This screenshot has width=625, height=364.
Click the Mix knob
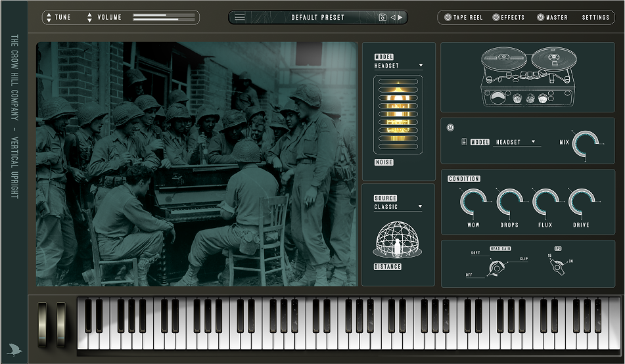pyautogui.click(x=586, y=144)
